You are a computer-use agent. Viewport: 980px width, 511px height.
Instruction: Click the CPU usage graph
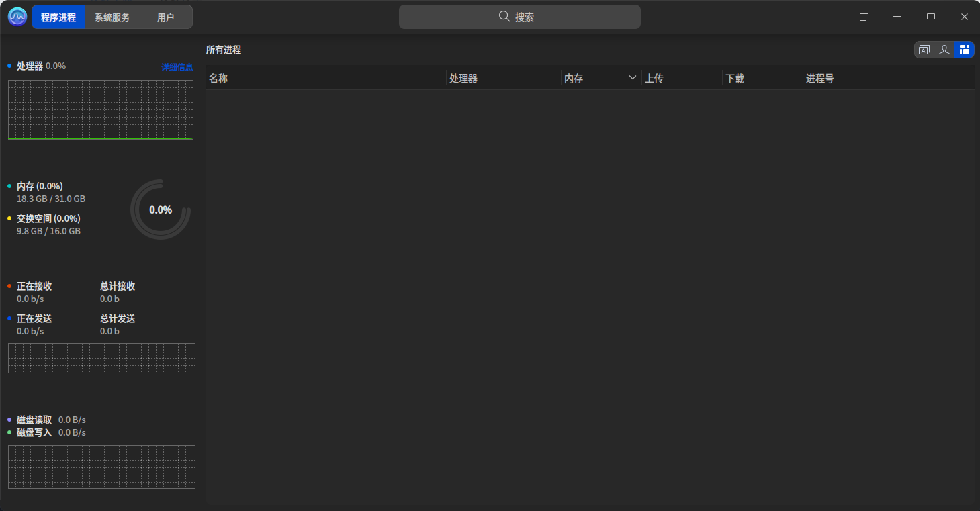[101, 109]
